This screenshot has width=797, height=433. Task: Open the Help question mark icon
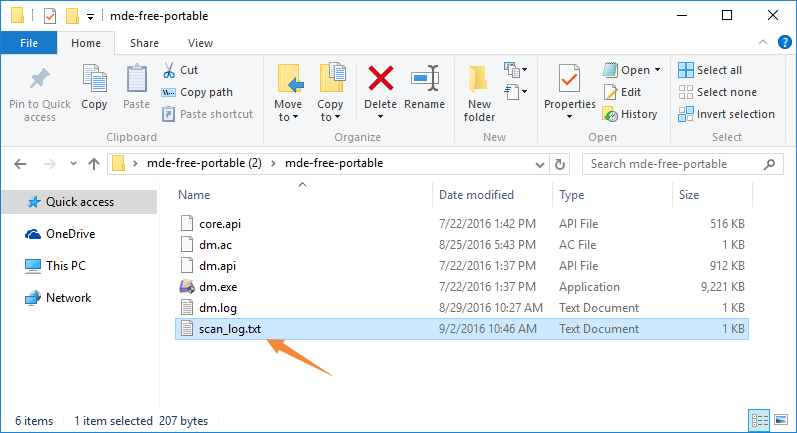785,42
